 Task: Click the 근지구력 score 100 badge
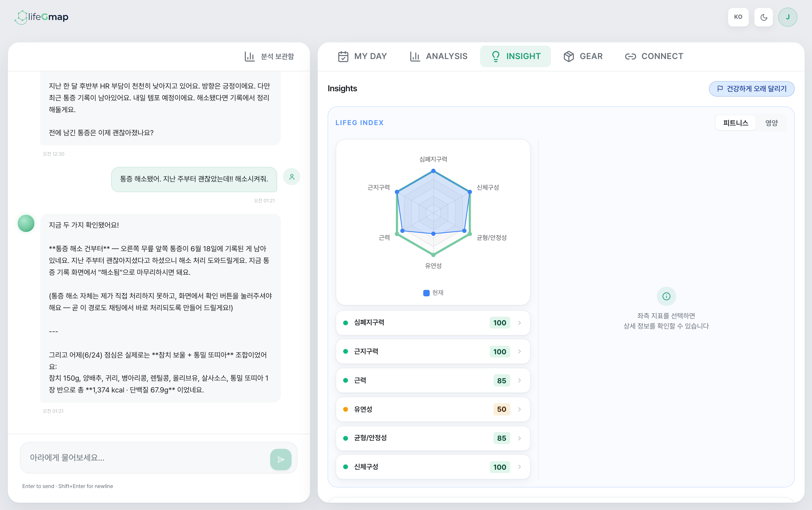pos(500,352)
